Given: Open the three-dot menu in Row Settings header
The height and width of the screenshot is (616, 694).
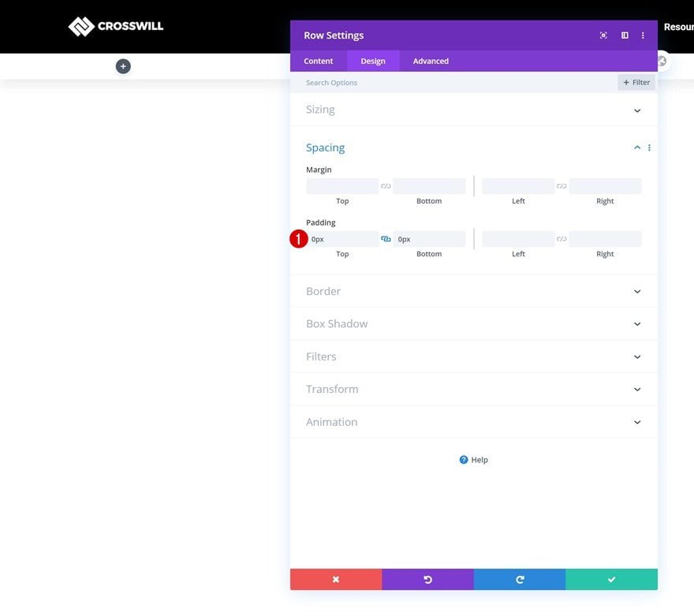Looking at the screenshot, I should [x=643, y=35].
